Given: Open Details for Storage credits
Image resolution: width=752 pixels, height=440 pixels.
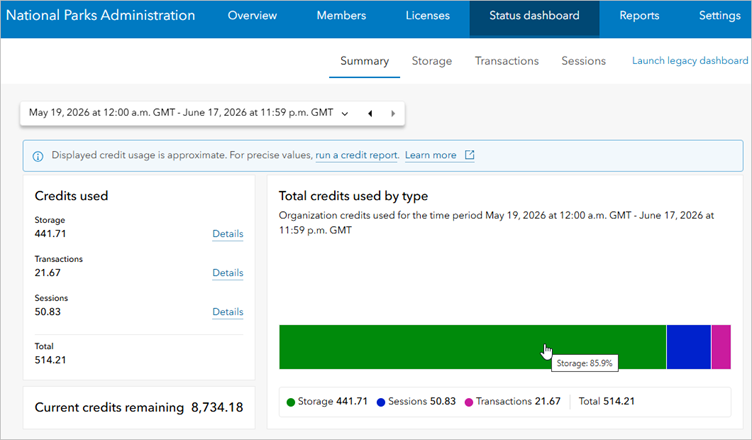Looking at the screenshot, I should [x=228, y=234].
